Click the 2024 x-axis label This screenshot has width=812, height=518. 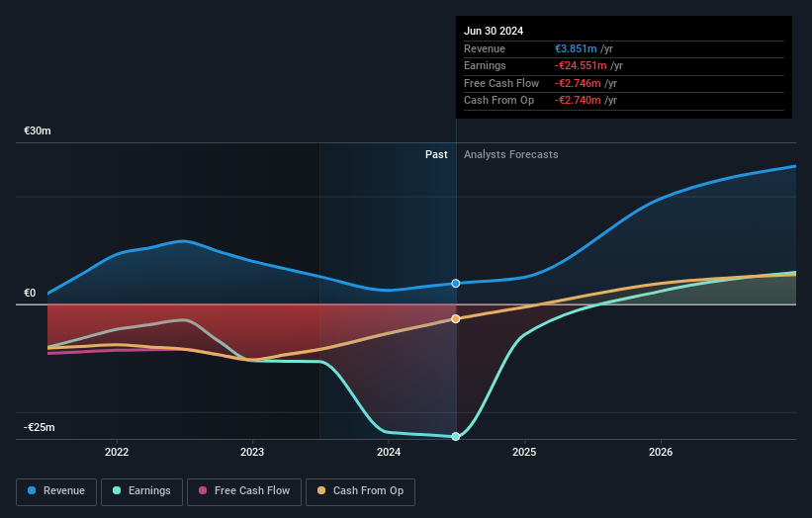[389, 452]
